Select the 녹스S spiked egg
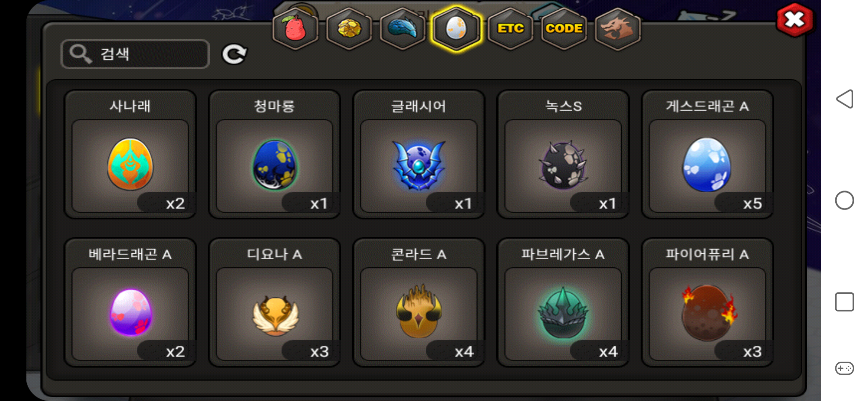This screenshot has width=868, height=401. [563, 154]
